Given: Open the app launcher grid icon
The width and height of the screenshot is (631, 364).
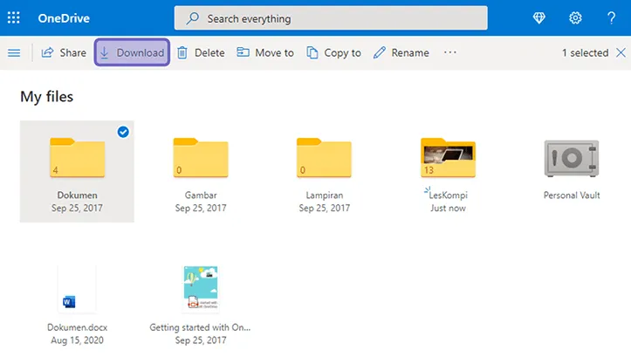Looking at the screenshot, I should coord(14,17).
